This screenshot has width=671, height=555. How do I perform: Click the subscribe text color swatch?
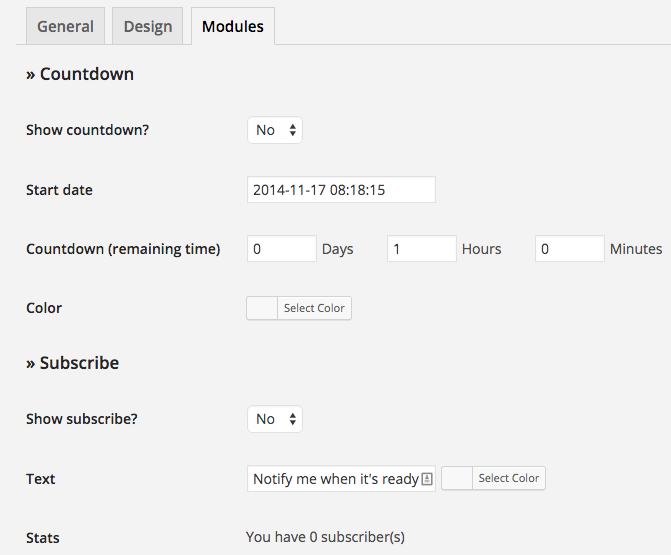pos(457,478)
